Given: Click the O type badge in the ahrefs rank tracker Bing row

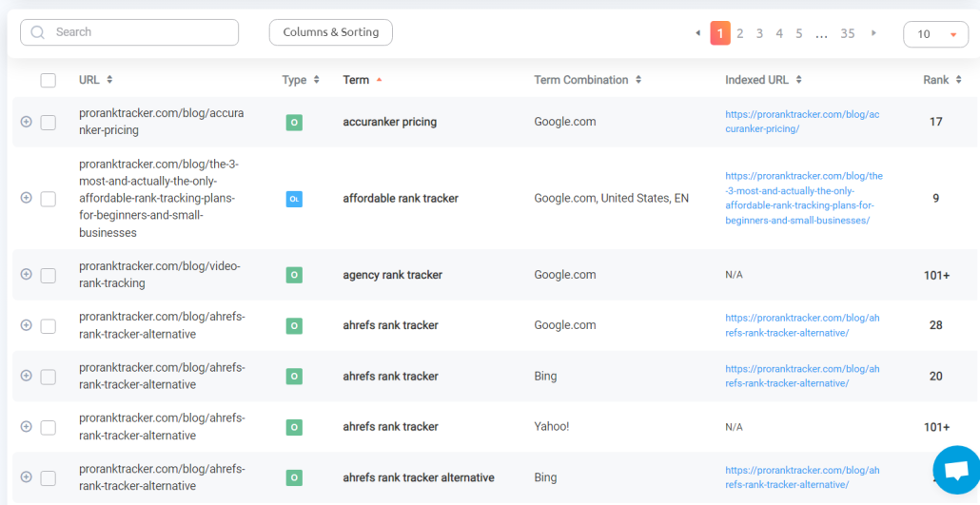Looking at the screenshot, I should point(294,377).
